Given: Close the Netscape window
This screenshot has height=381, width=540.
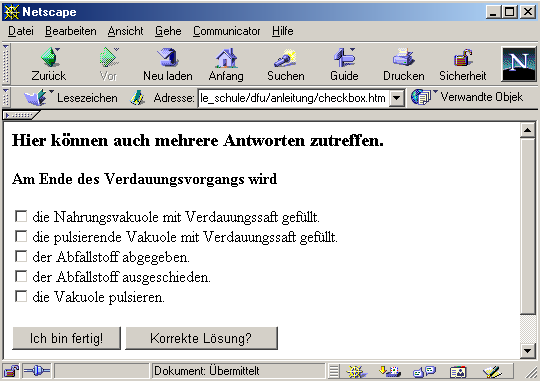Looking at the screenshot, I should [528, 12].
